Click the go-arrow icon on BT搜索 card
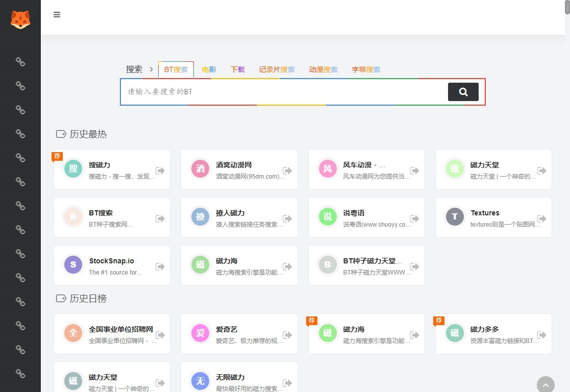The image size is (570, 392). 160,218
